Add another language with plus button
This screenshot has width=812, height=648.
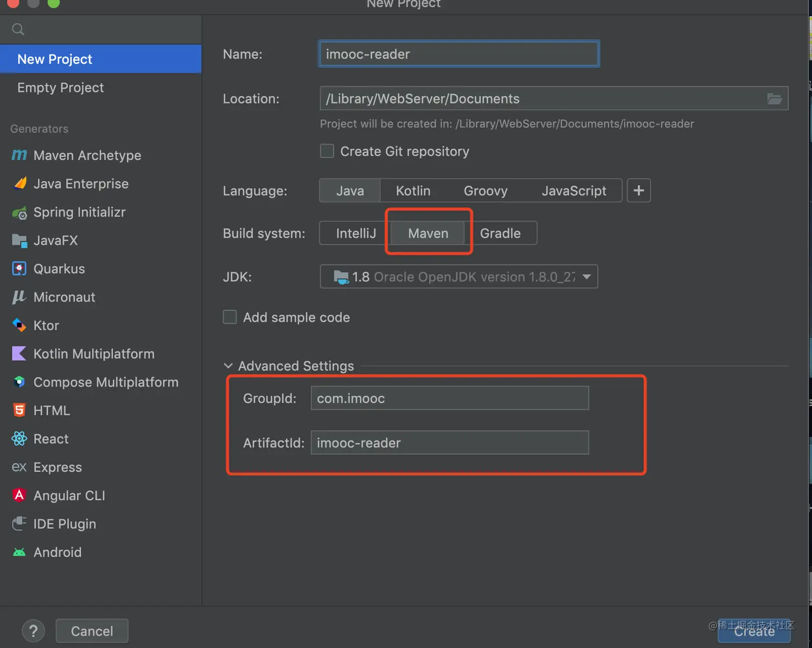pyautogui.click(x=639, y=191)
